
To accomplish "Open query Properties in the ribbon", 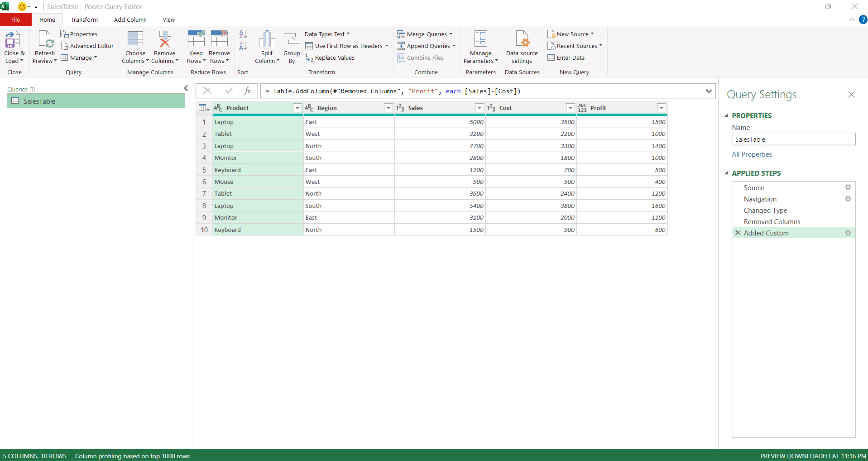I will coord(79,34).
